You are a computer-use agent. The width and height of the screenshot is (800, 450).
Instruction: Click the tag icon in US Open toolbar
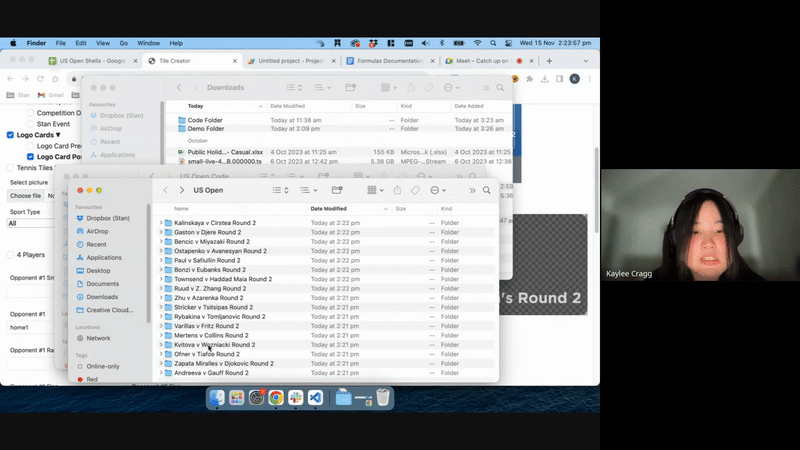416,190
